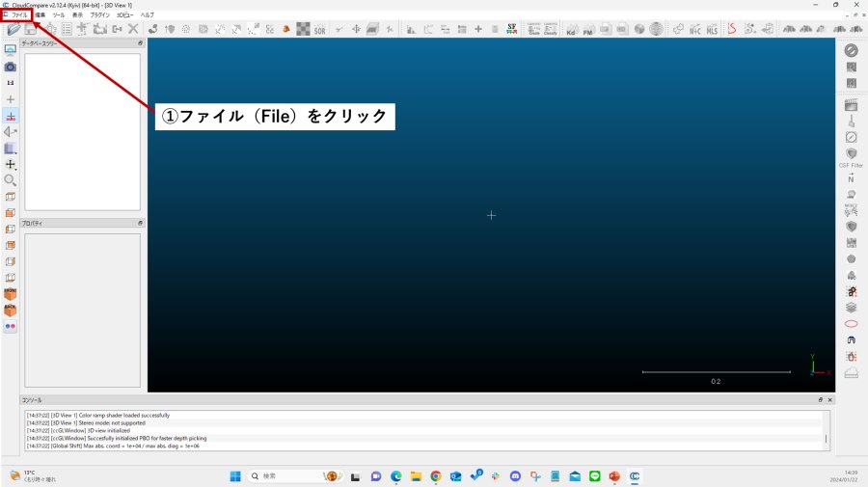Click the magnifier zoom icon in left sidebar

[10, 180]
